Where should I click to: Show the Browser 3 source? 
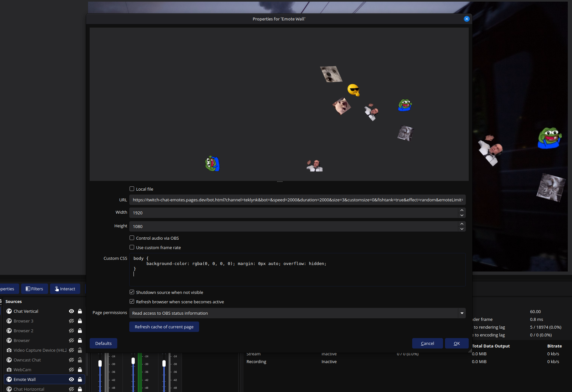click(x=71, y=321)
